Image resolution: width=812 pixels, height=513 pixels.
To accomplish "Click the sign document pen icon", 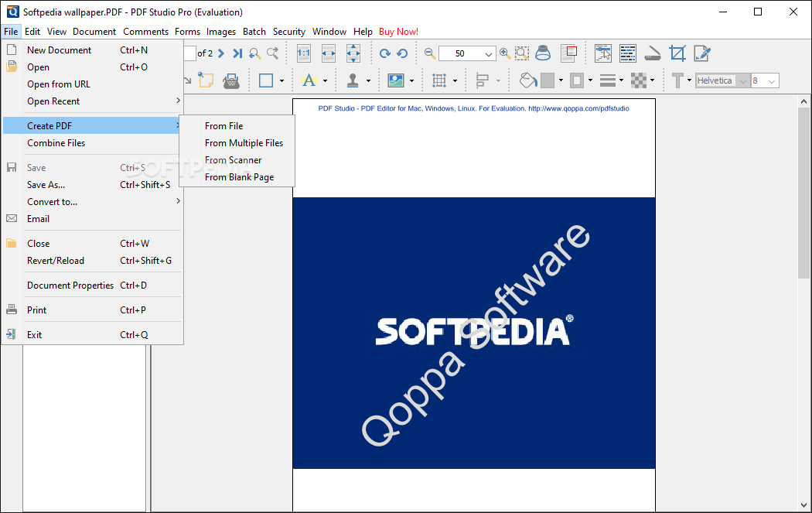I will [x=701, y=53].
